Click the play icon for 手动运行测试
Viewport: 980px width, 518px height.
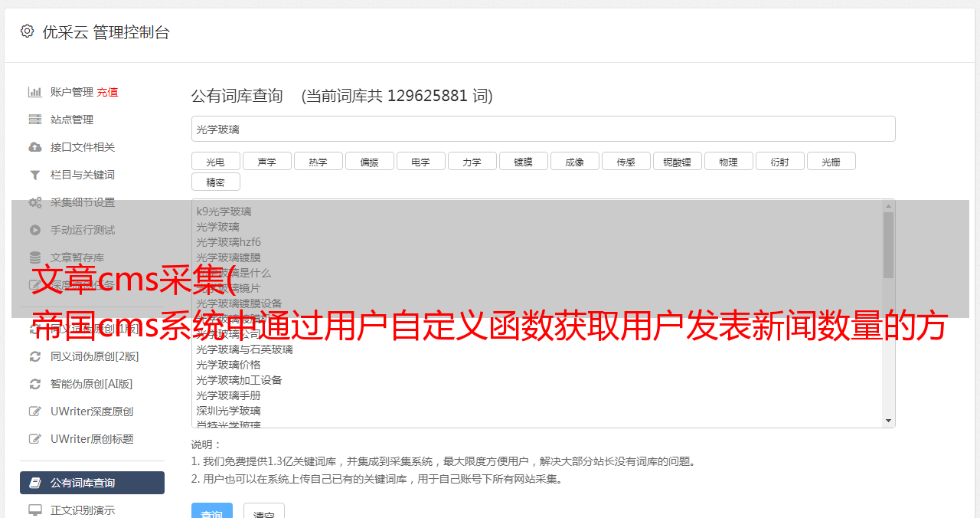click(35, 230)
